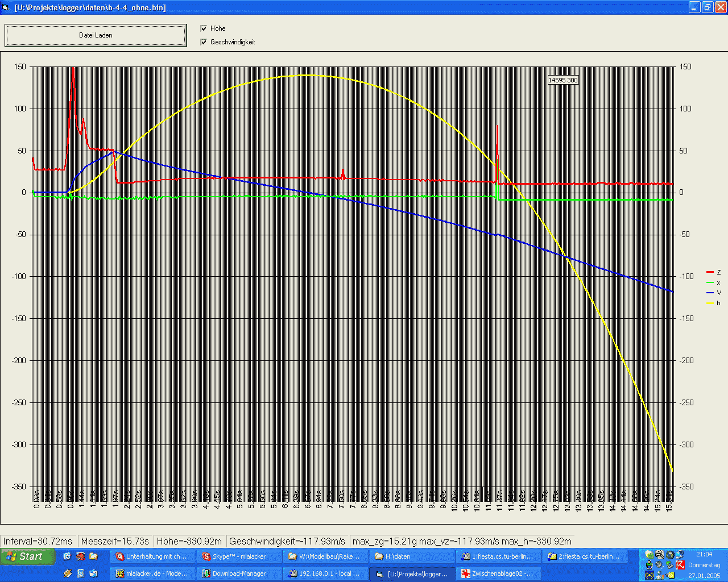Click the 14595 300 data tooltip label
The image size is (728, 582).
point(563,80)
